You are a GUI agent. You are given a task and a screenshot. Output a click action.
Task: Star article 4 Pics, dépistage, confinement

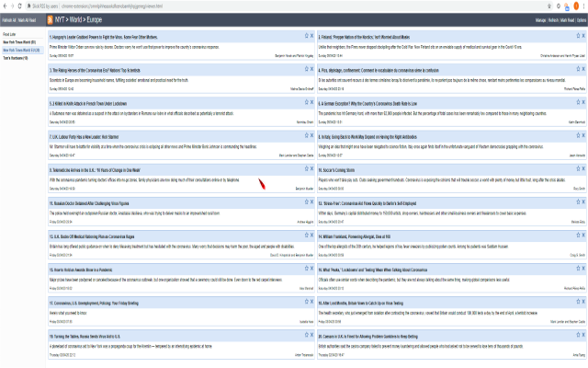pos(578,69)
